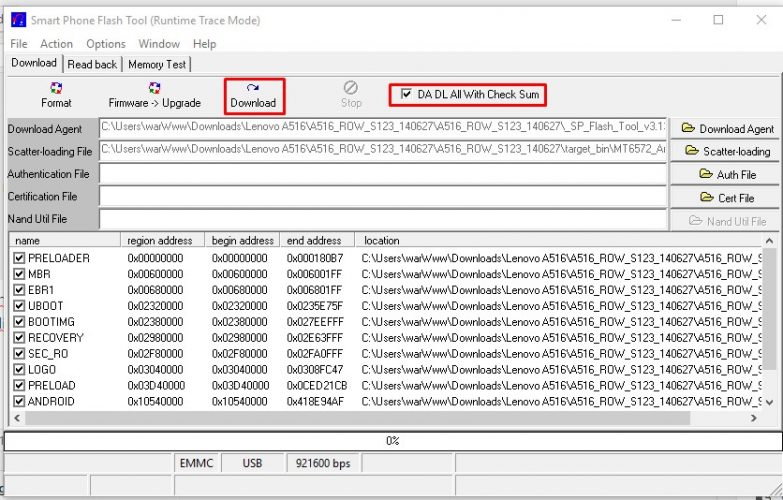Uncheck the MBR partition checkbox
This screenshot has height=500, width=783.
(x=19, y=274)
